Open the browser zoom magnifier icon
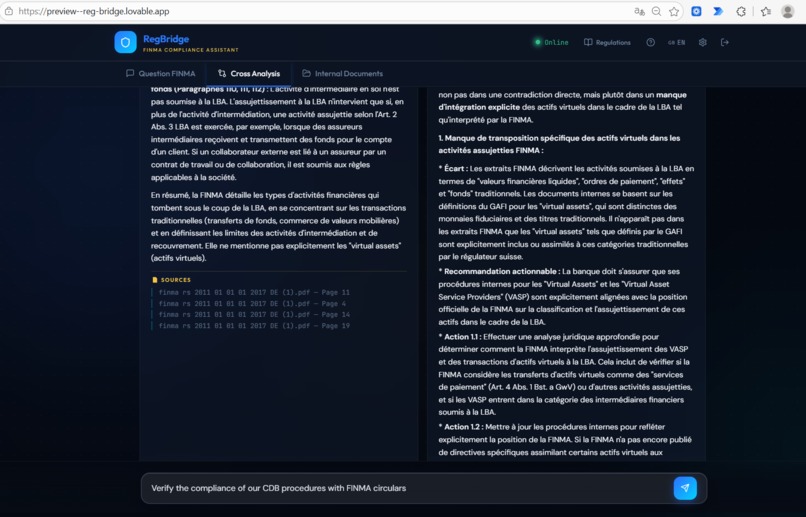Image resolution: width=806 pixels, height=517 pixels. tap(656, 11)
